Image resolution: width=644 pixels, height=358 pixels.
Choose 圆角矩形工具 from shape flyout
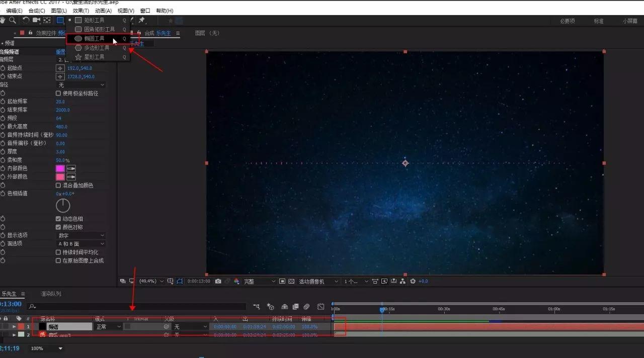pyautogui.click(x=98, y=29)
